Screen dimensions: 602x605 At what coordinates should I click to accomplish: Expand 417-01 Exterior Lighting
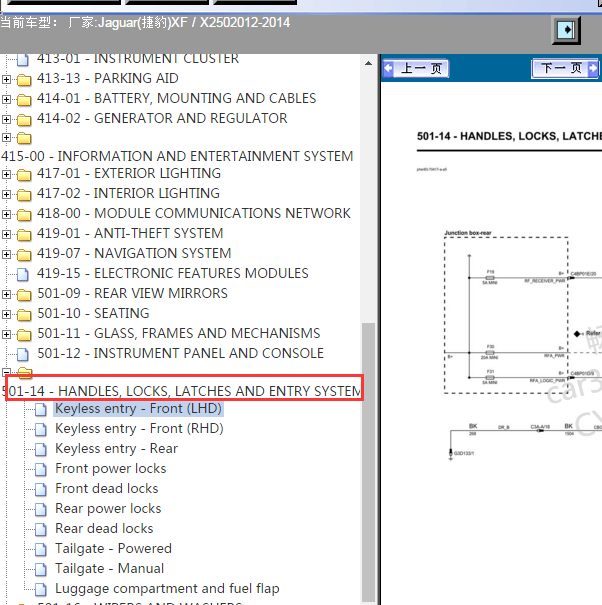[6, 174]
